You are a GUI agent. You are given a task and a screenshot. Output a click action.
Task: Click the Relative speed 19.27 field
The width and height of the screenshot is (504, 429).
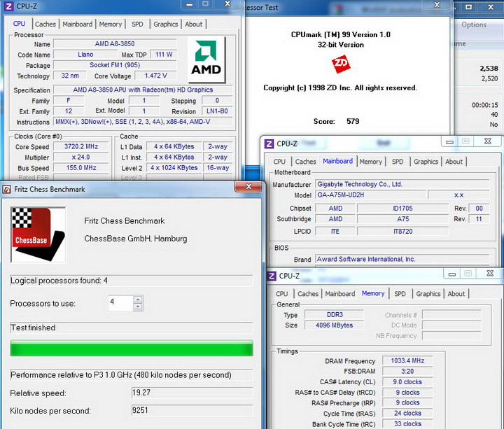192,393
